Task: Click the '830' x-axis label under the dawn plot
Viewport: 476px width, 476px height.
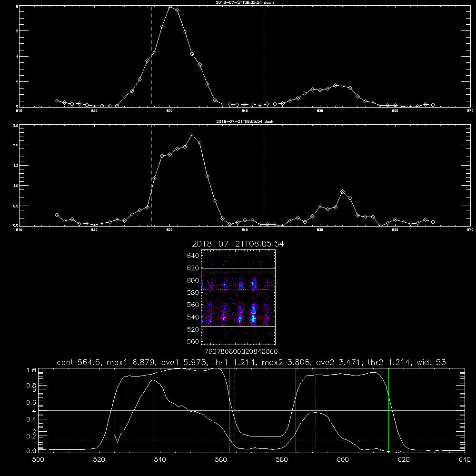Action: point(169,111)
